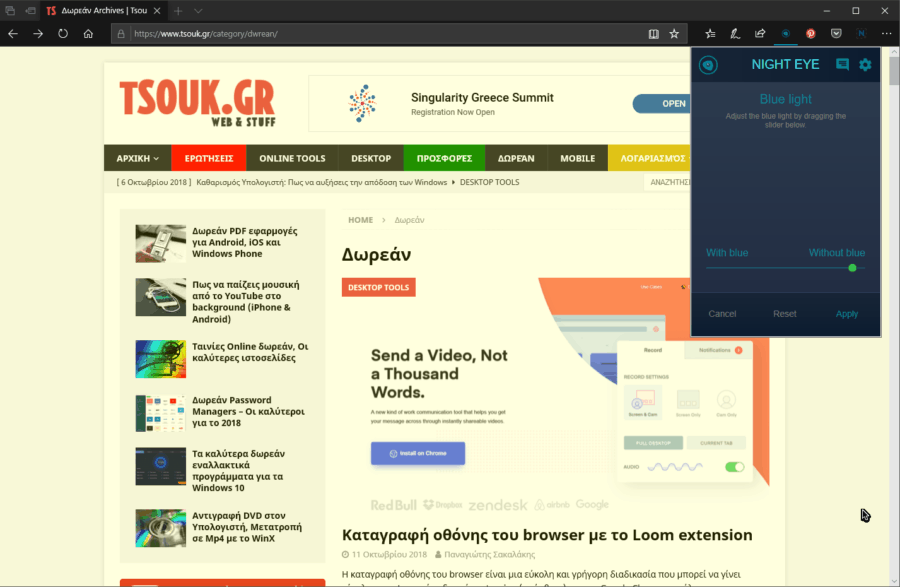The height and width of the screenshot is (587, 900).
Task: Open the browser more options menu
Action: click(886, 33)
